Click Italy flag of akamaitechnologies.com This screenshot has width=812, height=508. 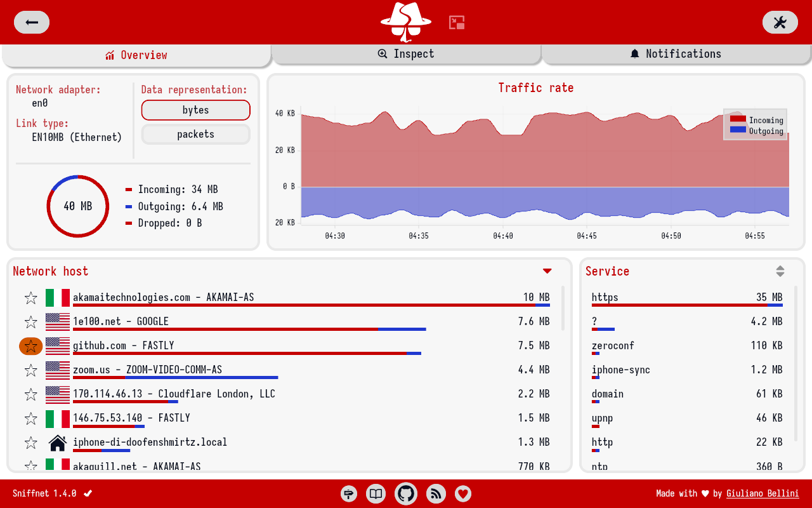58,297
